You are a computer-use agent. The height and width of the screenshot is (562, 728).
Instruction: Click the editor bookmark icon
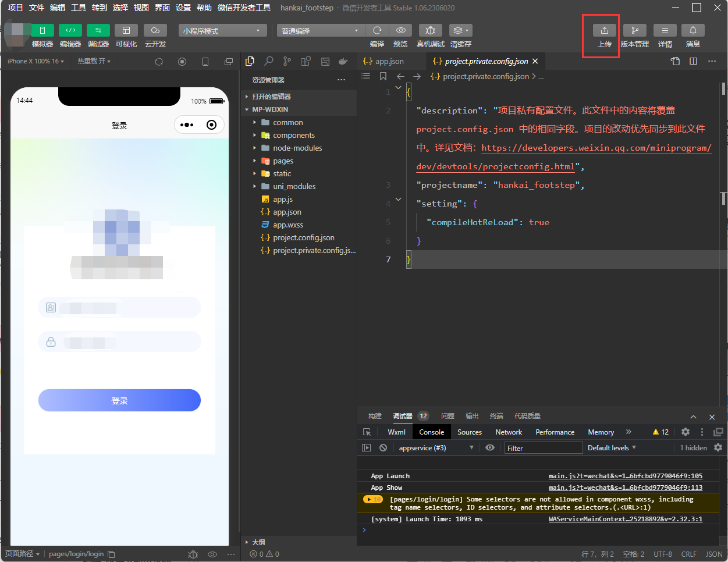coord(383,76)
